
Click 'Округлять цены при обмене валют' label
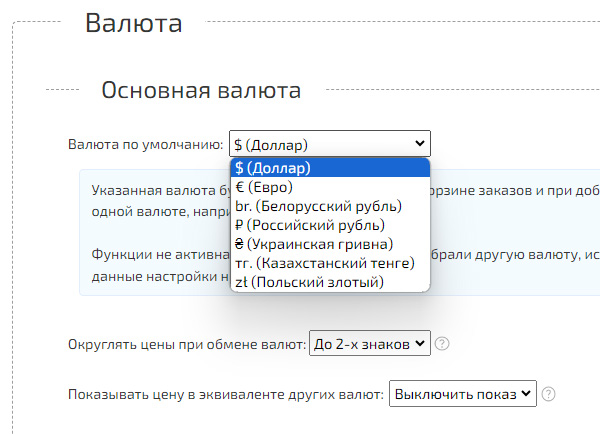[186, 344]
